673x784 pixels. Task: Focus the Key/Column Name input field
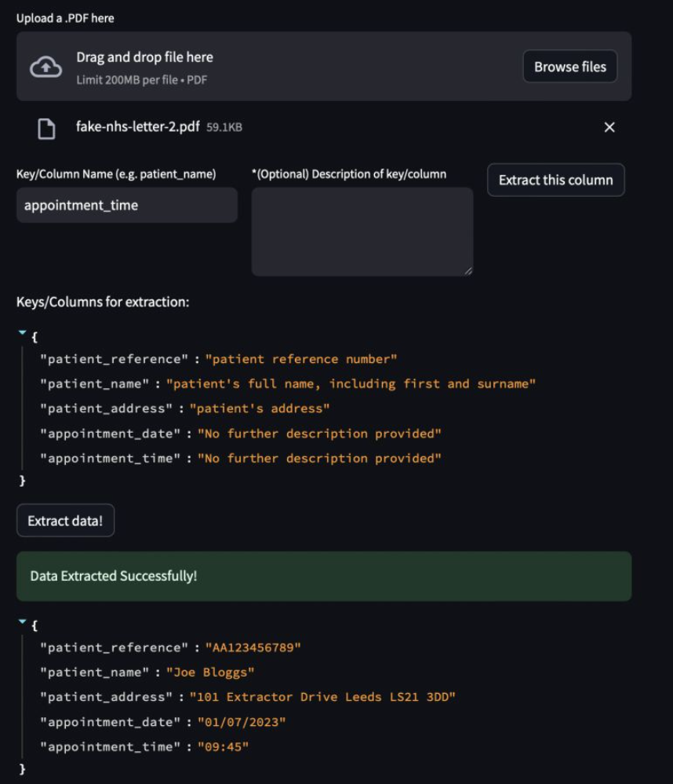point(126,205)
